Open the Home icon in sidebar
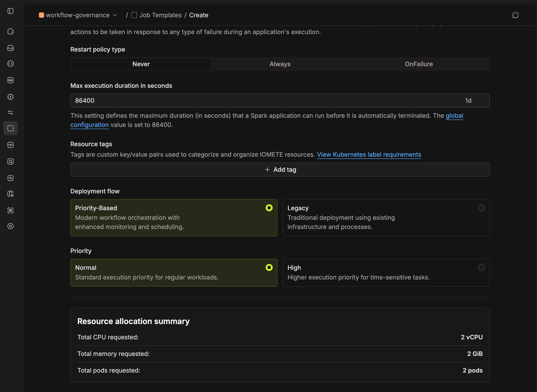Screen dimensions: 537x392 (10, 31)
